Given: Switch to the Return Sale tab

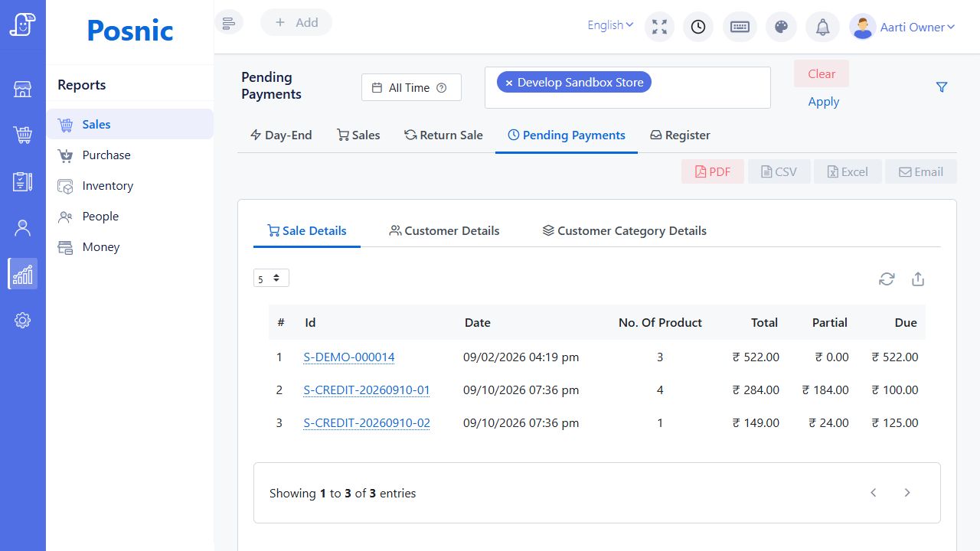Looking at the screenshot, I should [443, 135].
